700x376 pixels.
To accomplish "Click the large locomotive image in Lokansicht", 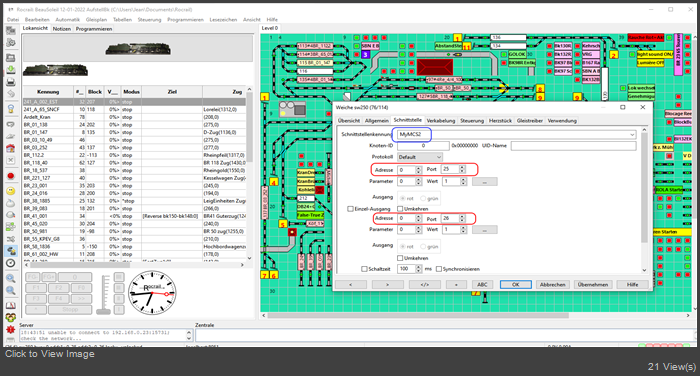I will (x=138, y=48).
